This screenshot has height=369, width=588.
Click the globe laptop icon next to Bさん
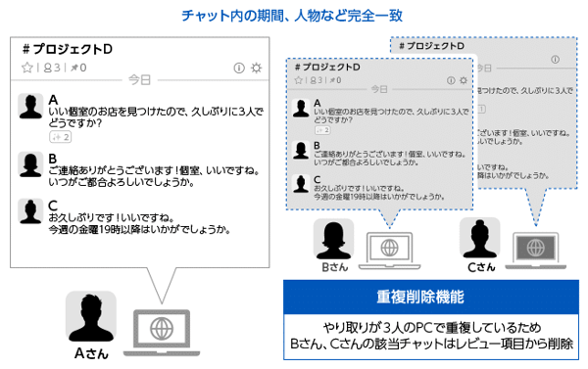390,251
